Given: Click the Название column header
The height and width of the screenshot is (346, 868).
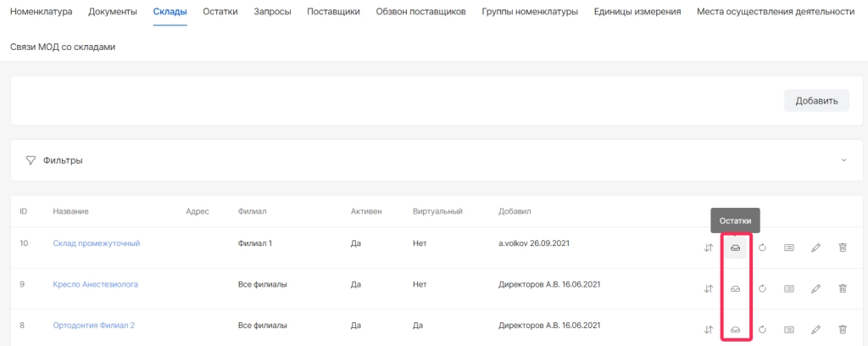Looking at the screenshot, I should click(70, 210).
